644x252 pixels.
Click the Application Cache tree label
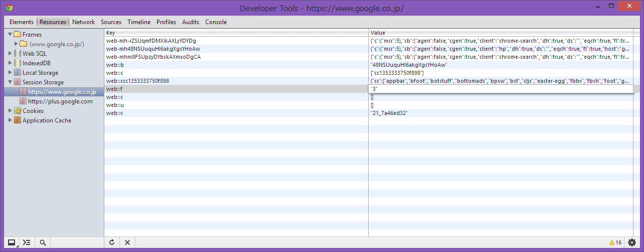[x=47, y=120]
